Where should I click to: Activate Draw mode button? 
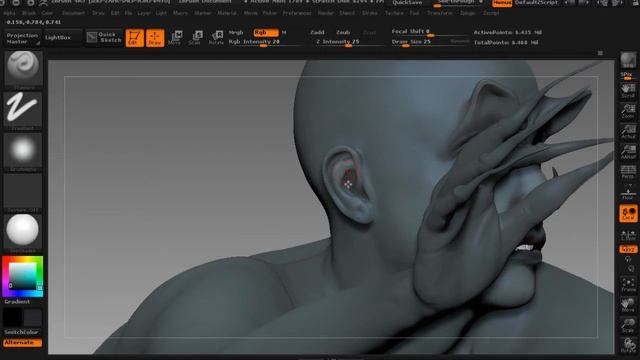(x=155, y=38)
